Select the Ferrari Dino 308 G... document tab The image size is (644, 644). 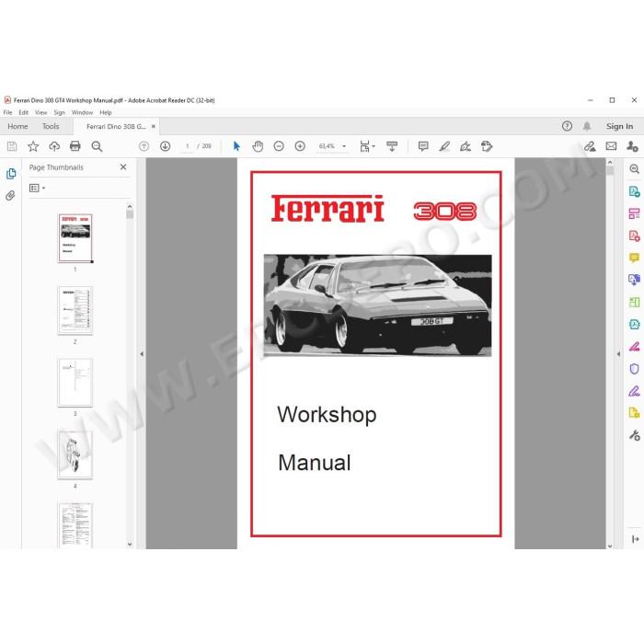[116, 127]
